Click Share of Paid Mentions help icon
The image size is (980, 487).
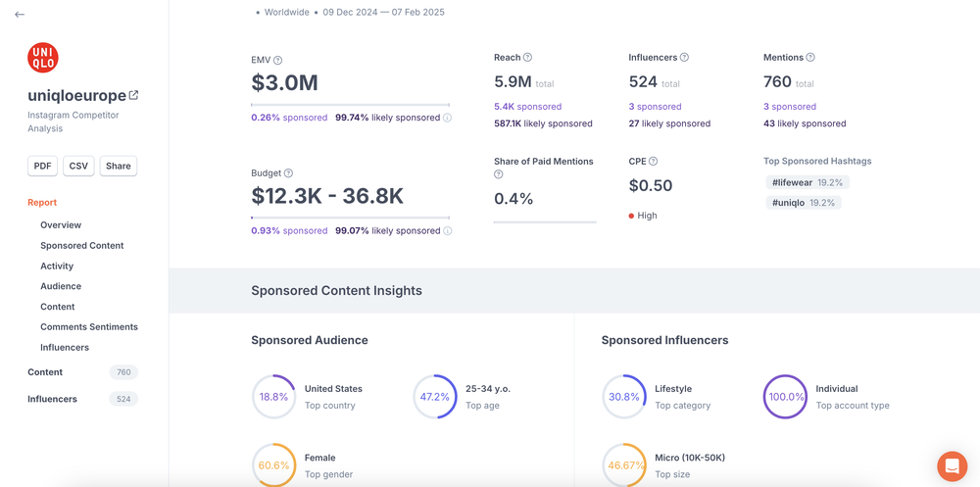498,174
